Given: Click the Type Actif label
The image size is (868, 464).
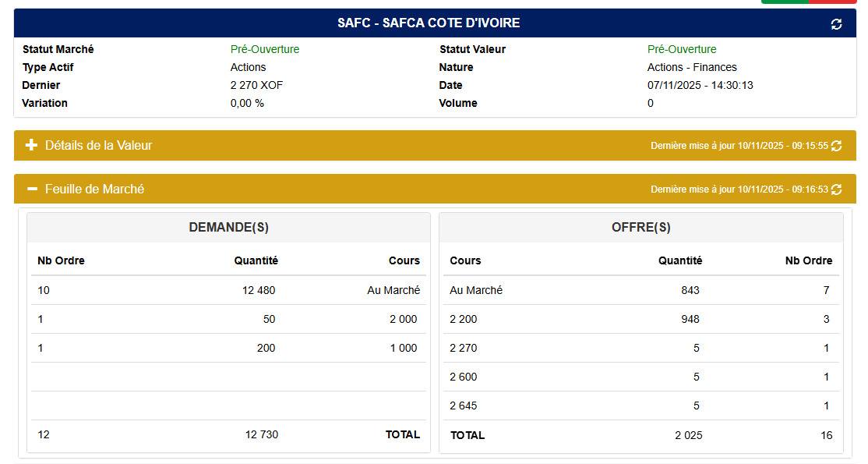Looking at the screenshot, I should (x=48, y=67).
